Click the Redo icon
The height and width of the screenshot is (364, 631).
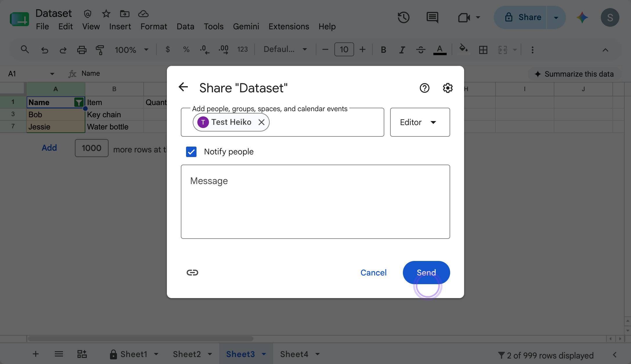coord(63,50)
